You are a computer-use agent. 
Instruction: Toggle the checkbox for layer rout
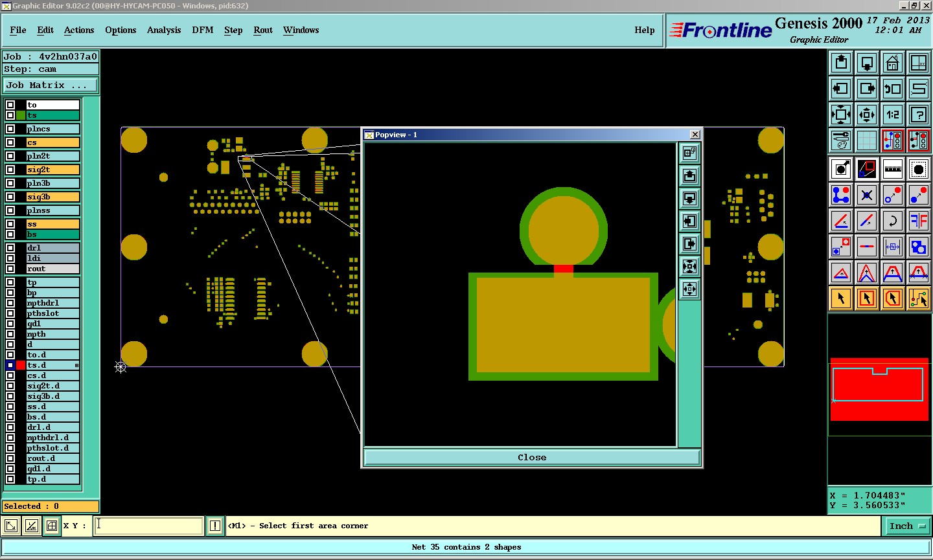[x=10, y=269]
